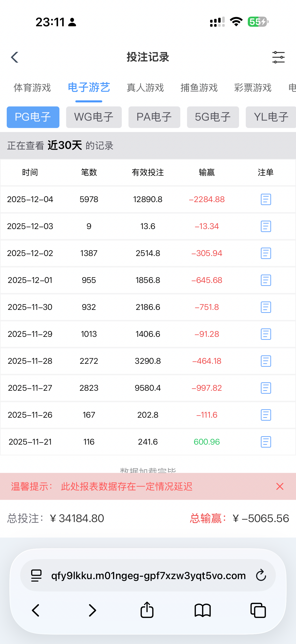The image size is (296, 644).
Task: Open bet slip for 2025-11-21 winning row
Action: (266, 442)
